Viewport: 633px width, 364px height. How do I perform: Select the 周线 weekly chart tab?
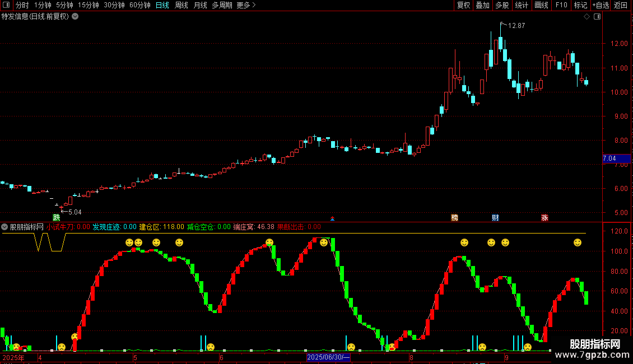[181, 5]
